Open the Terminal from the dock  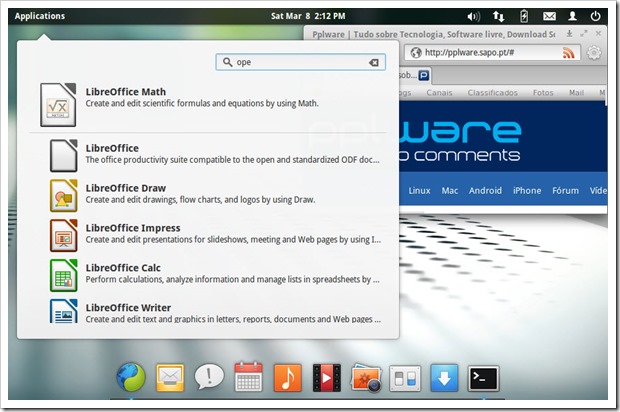483,378
